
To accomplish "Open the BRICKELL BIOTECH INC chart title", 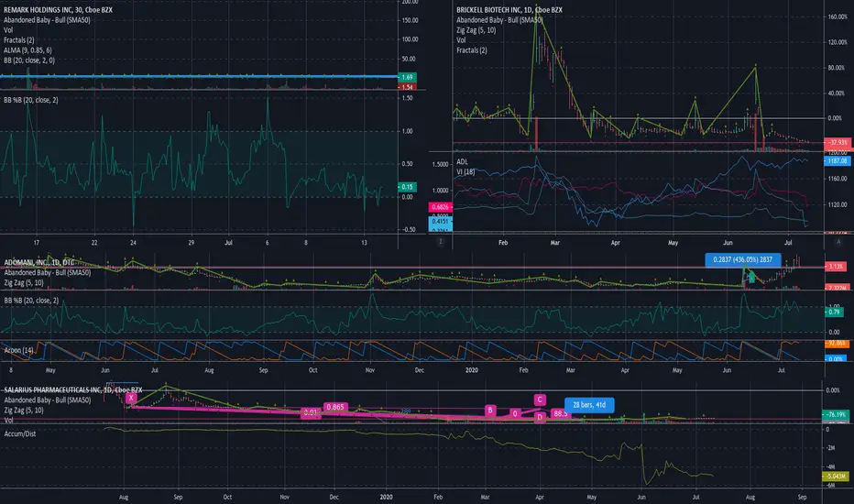I will pyautogui.click(x=509, y=10).
